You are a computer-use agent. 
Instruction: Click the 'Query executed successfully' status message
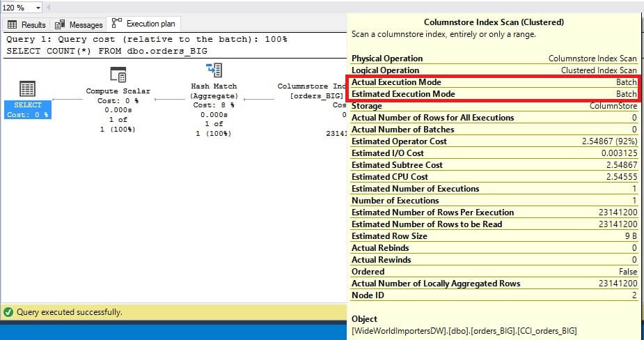pyautogui.click(x=70, y=312)
